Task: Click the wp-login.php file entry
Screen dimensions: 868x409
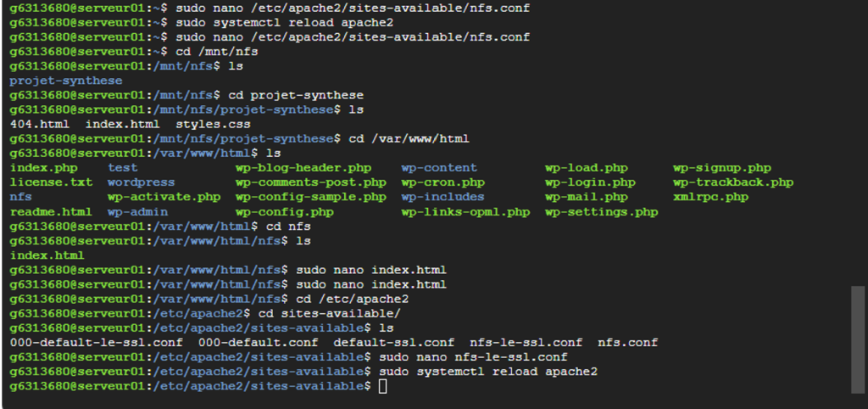Action: click(589, 182)
